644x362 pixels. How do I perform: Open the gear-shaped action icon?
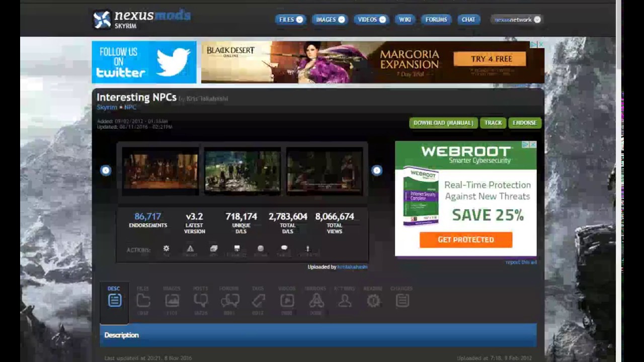coord(166,249)
